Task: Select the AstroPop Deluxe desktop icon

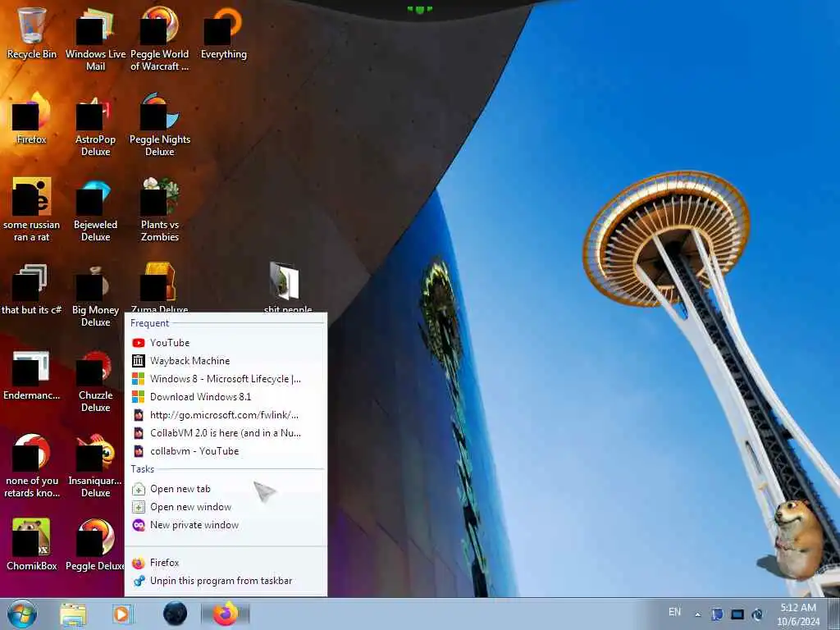Action: point(95,125)
